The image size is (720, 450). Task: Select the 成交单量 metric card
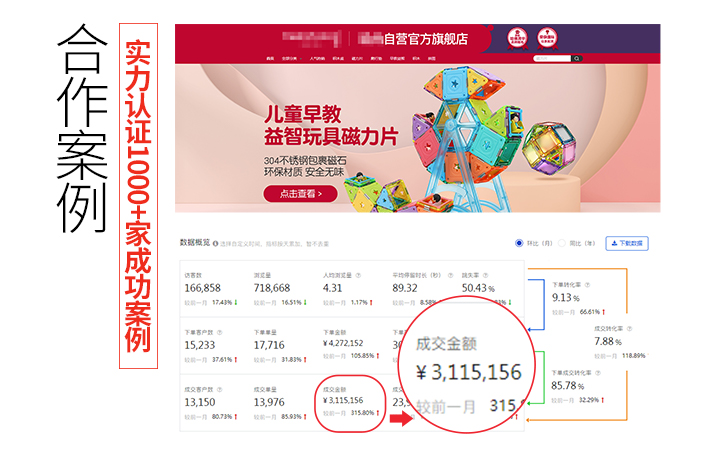pyautogui.click(x=282, y=400)
